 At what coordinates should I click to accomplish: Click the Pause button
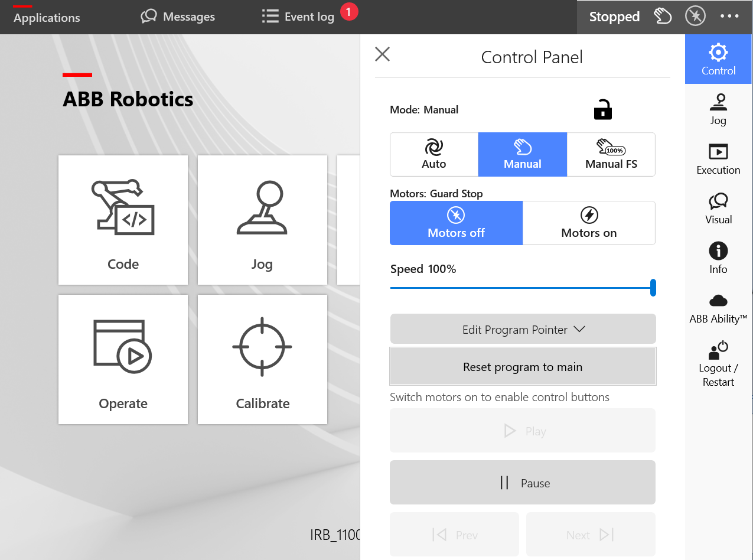tap(523, 483)
